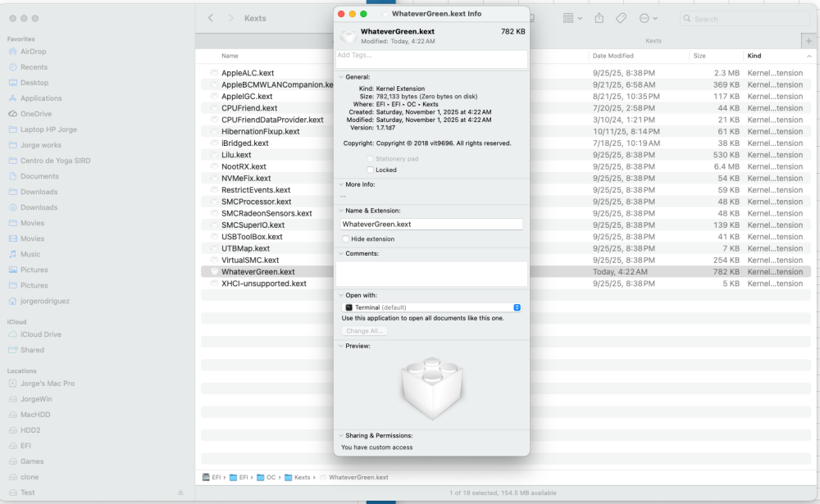This screenshot has width=820, height=504.
Task: Click the Finder back navigation arrow
Action: point(210,18)
